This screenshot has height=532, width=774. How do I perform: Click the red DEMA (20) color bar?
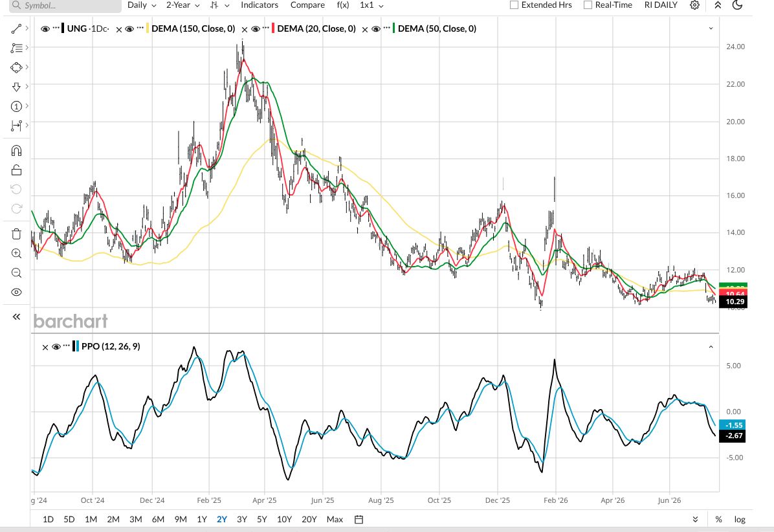[273, 28]
